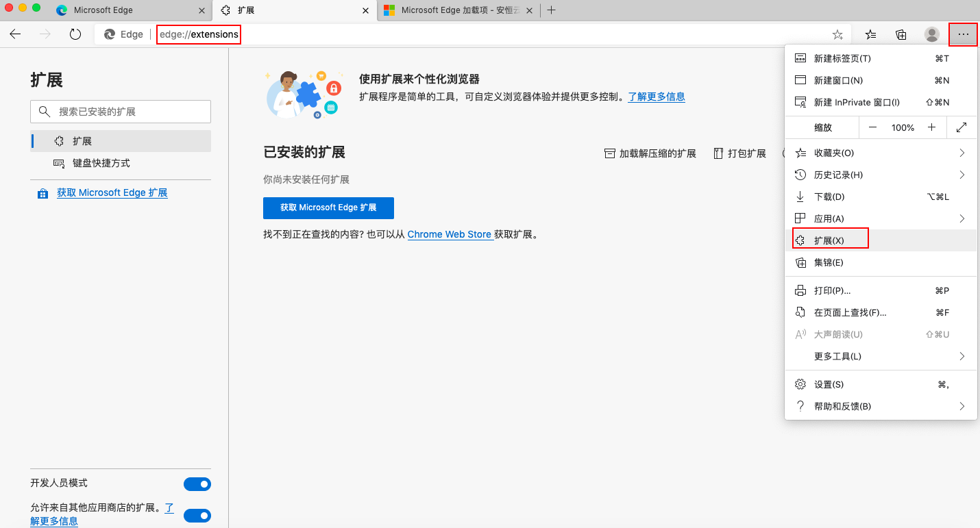Viewport: 980px width, 528px height.
Task: Expand the 更多工具(L) submenu
Action: [881, 357]
